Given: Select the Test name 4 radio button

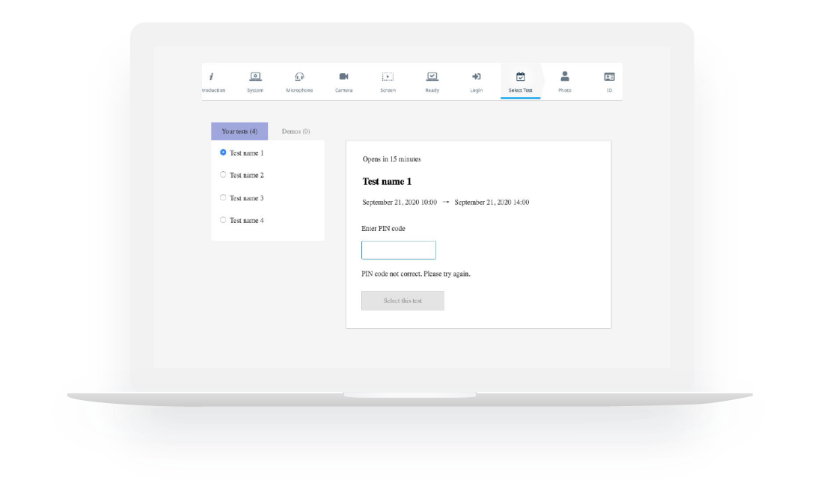Looking at the screenshot, I should coord(223,219).
